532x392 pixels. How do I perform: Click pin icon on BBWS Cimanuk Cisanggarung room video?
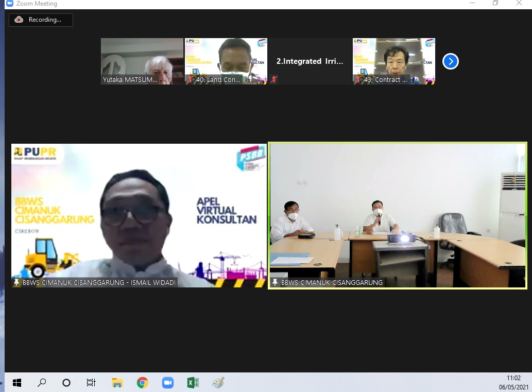(x=275, y=282)
